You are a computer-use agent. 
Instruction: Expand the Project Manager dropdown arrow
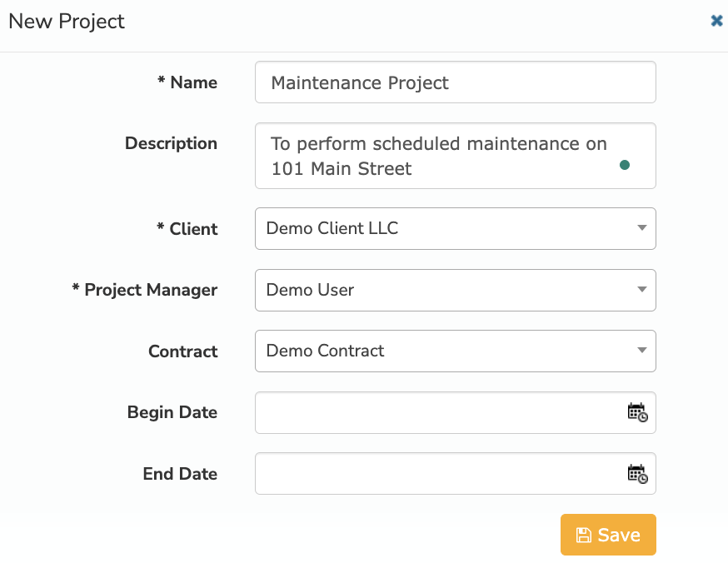tap(641, 290)
